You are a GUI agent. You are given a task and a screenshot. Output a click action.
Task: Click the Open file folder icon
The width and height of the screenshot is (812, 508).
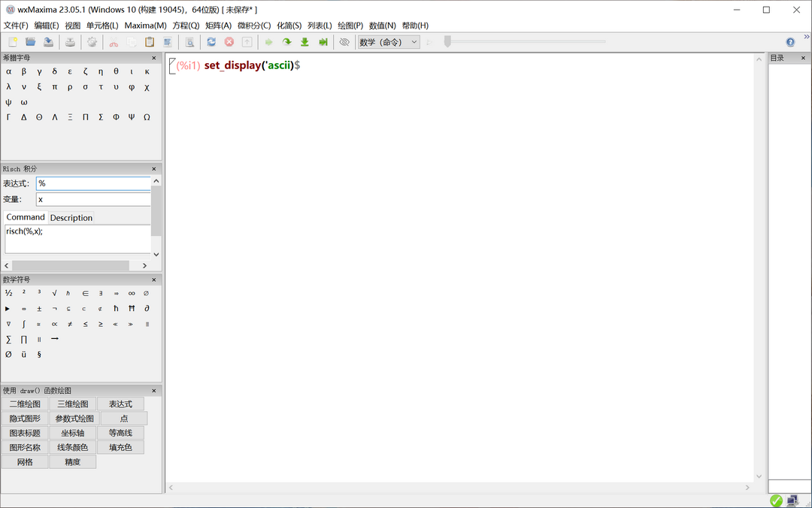pos(31,42)
